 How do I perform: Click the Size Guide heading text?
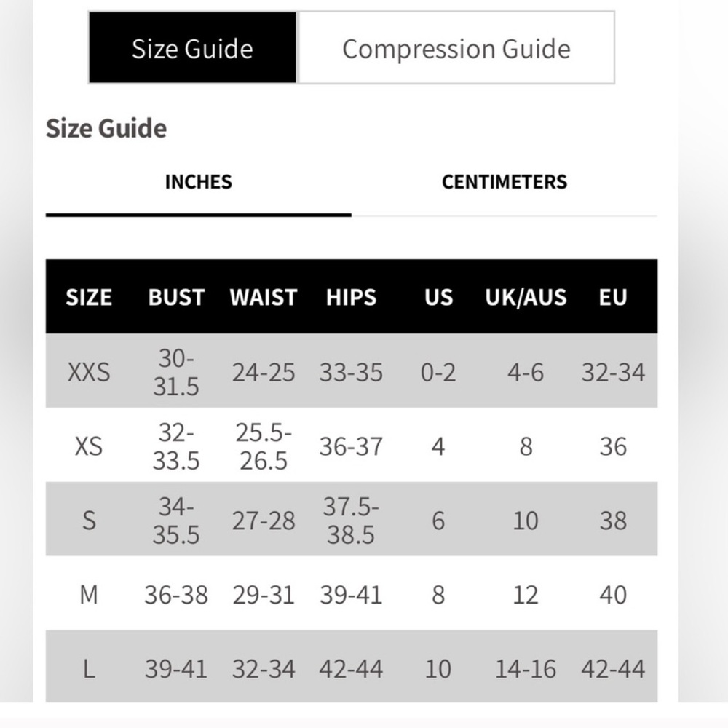coord(106,129)
